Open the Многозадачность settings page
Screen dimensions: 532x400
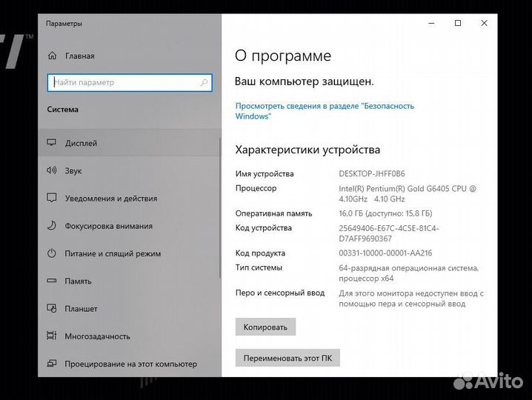pos(129,336)
